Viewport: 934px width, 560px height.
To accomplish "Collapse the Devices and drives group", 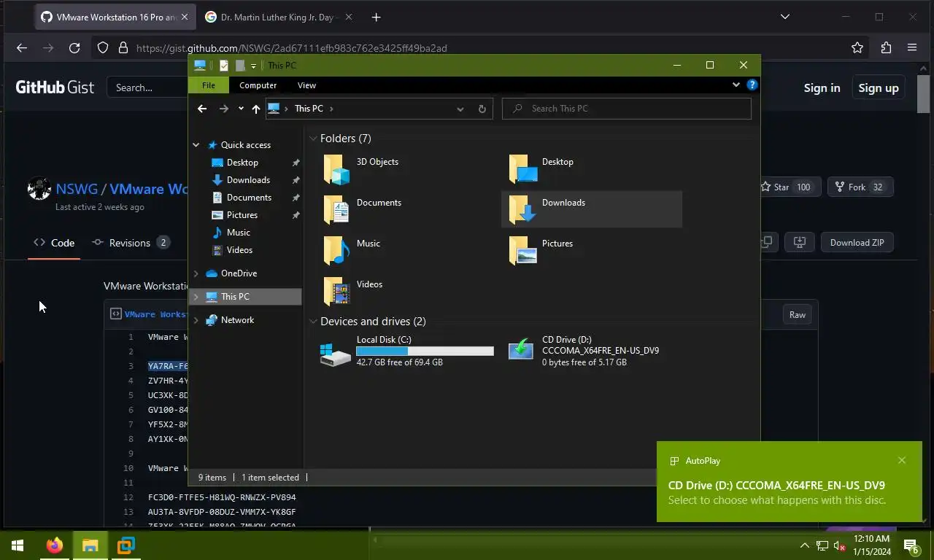I will point(313,322).
